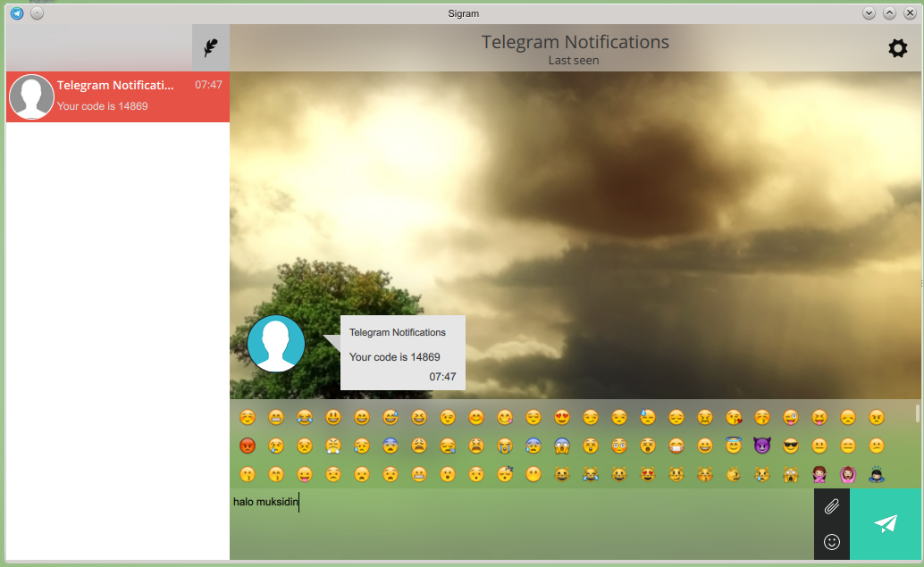Image resolution: width=924 pixels, height=567 pixels.
Task: Insert the face without mouth emoji
Action: (x=533, y=474)
